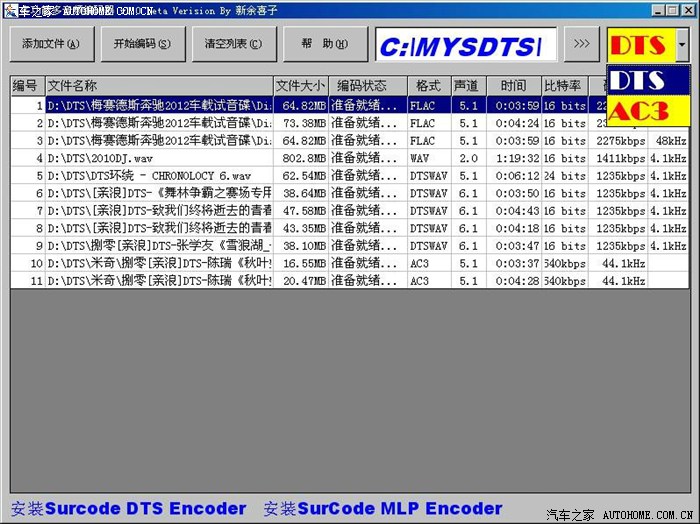Click the 2.0 channel cell in row 4
Image resolution: width=700 pixels, height=524 pixels.
tap(469, 158)
